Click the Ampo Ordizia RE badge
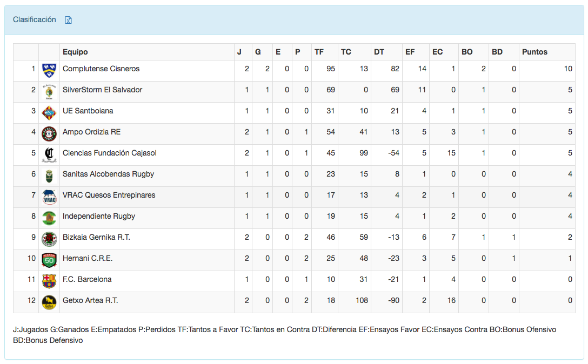The width and height of the screenshot is (588, 364). click(x=49, y=133)
